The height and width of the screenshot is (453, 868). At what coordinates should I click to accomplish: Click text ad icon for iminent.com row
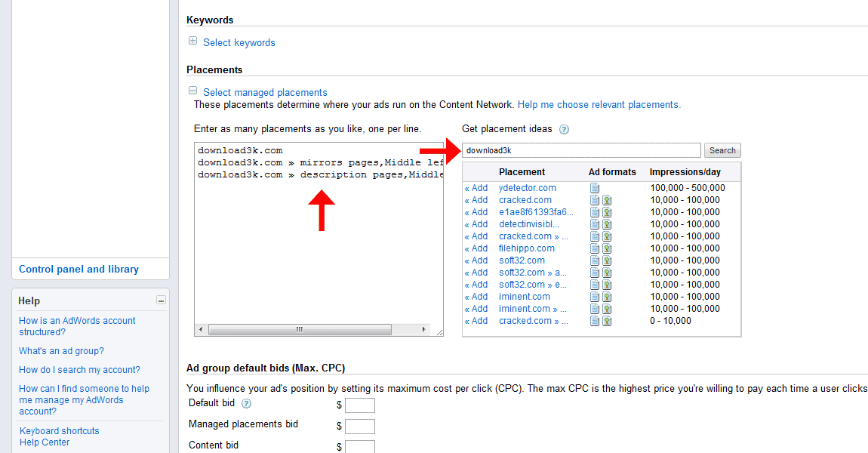[x=595, y=297]
